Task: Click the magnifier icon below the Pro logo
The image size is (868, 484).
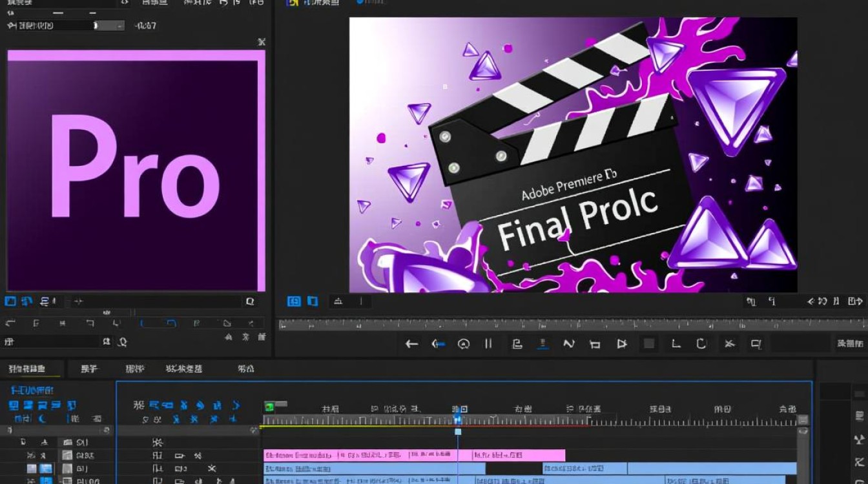Action: pos(250,301)
